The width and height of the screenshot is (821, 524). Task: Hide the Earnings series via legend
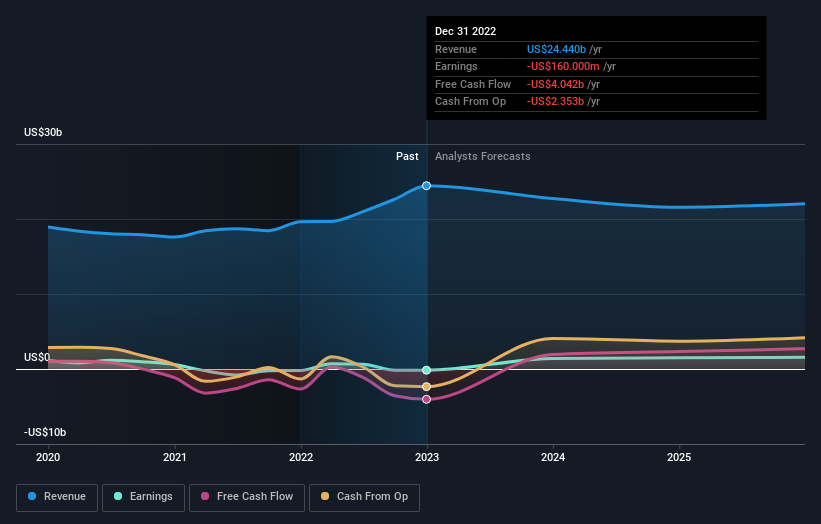pos(143,496)
